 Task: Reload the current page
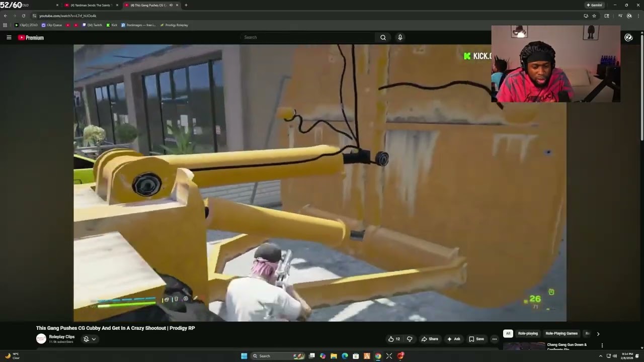tap(23, 16)
